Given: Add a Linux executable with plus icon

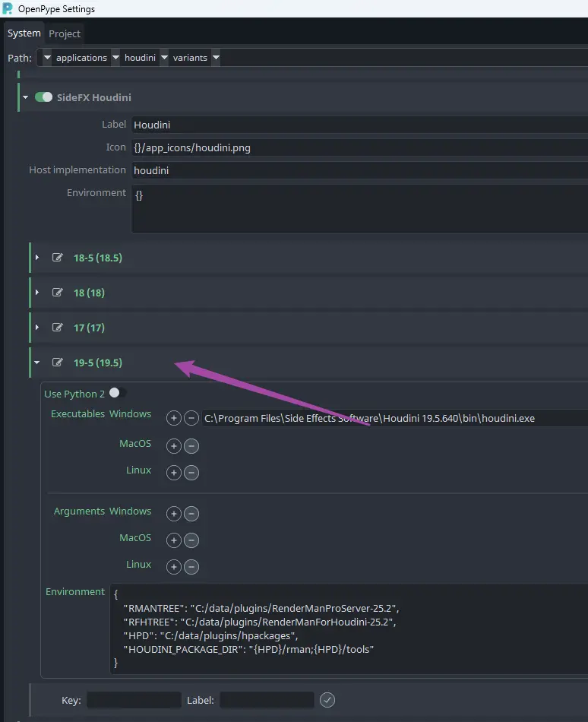Looking at the screenshot, I should click(x=173, y=473).
